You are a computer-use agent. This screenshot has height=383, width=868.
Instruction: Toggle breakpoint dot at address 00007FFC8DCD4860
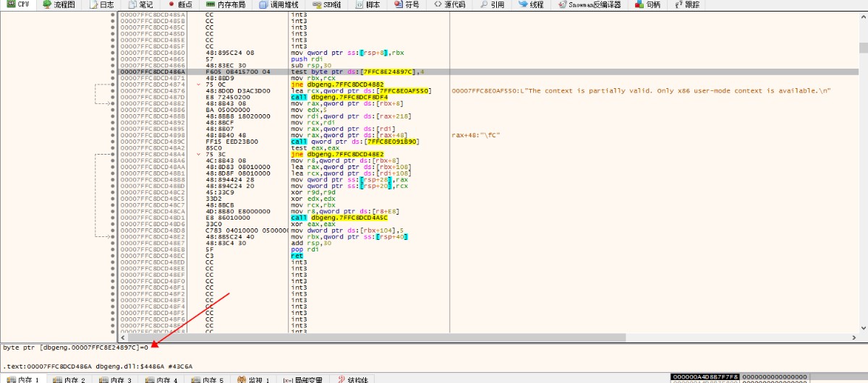pyautogui.click(x=112, y=53)
